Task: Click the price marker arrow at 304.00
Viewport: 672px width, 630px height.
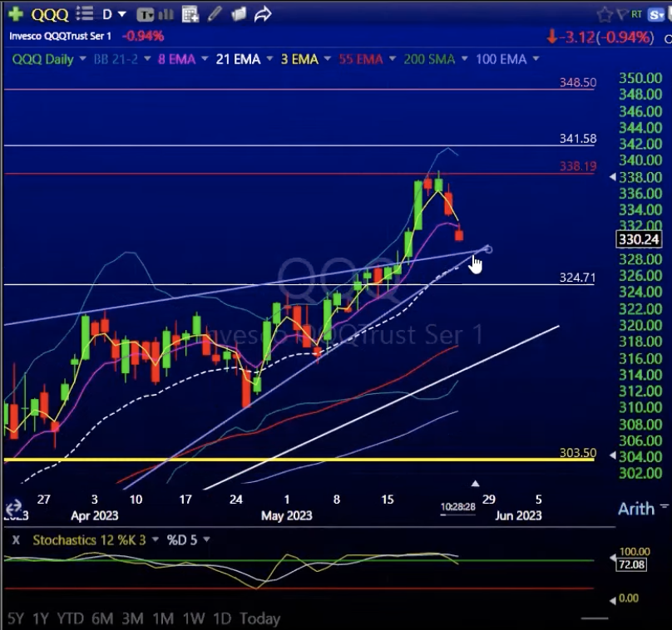Action: (x=613, y=456)
